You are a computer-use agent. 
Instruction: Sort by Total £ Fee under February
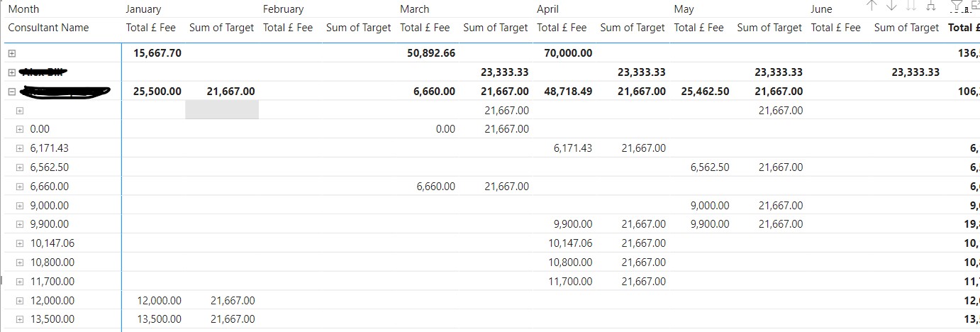pos(287,28)
